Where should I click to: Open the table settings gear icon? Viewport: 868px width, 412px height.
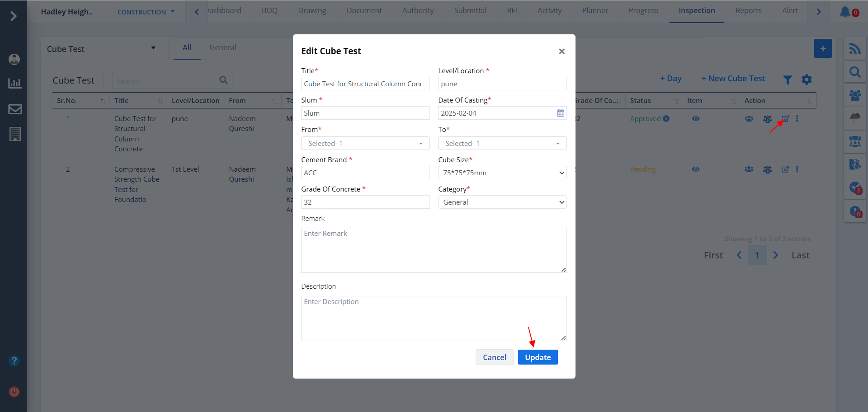click(807, 80)
